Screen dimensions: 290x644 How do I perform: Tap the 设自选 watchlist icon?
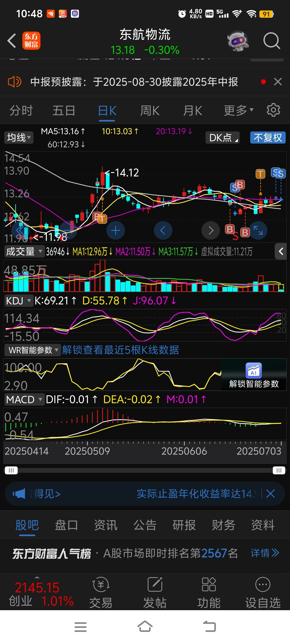[x=263, y=592]
